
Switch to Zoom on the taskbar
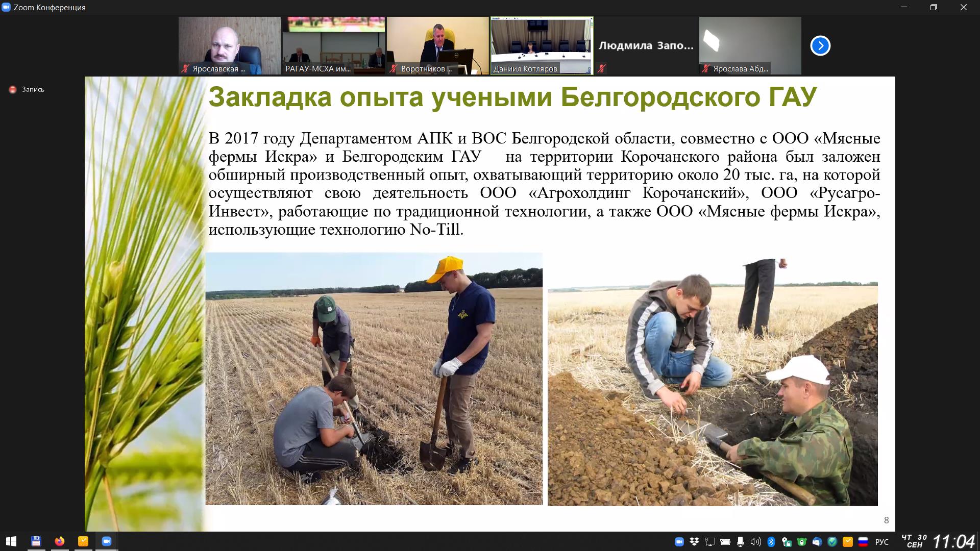pyautogui.click(x=107, y=541)
